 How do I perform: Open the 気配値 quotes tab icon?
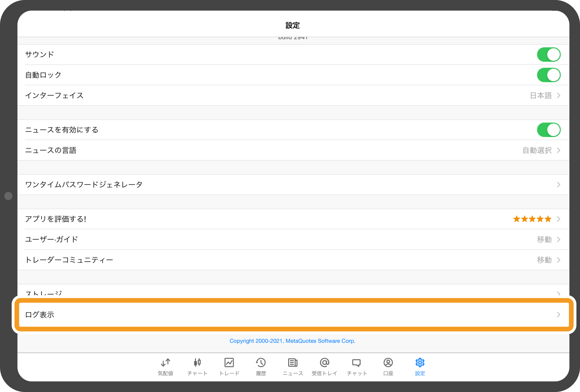tap(165, 362)
